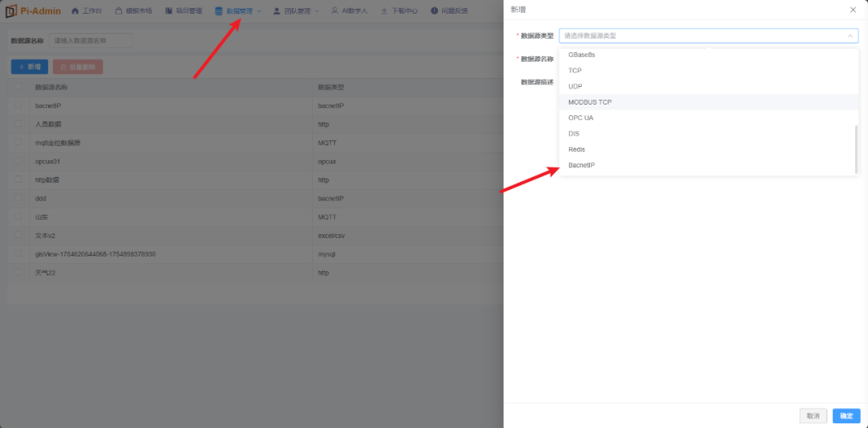868x428 pixels.
Task: Click the 取消 button in drawer
Action: (x=813, y=416)
